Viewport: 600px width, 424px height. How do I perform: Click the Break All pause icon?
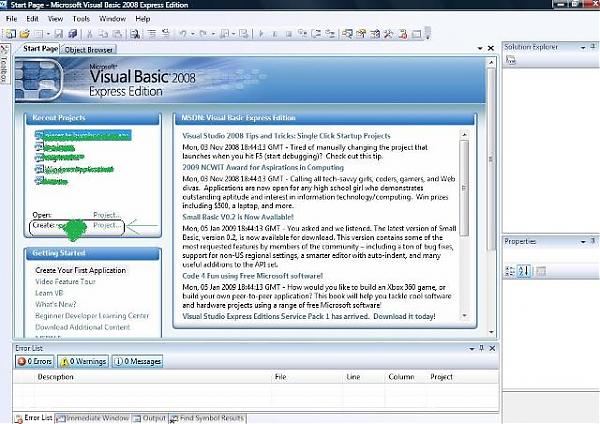[x=275, y=34]
